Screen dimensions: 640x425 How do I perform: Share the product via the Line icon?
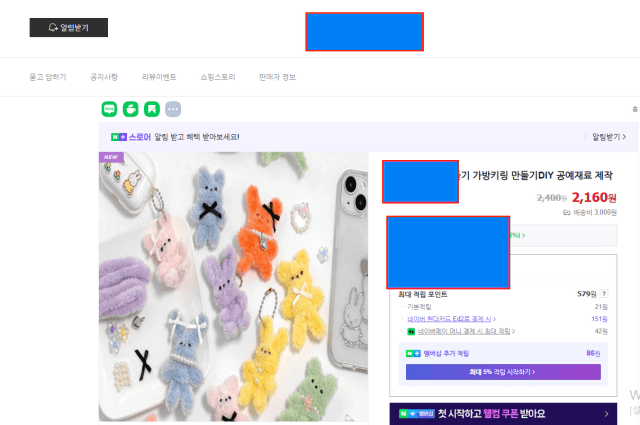pyautogui.click(x=109, y=109)
